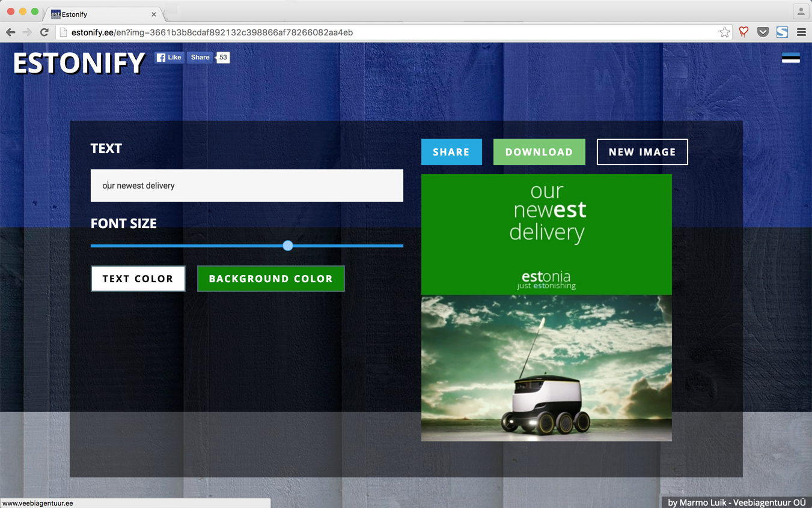This screenshot has height=508, width=812.
Task: Click the address bar URL
Action: [x=212, y=32]
